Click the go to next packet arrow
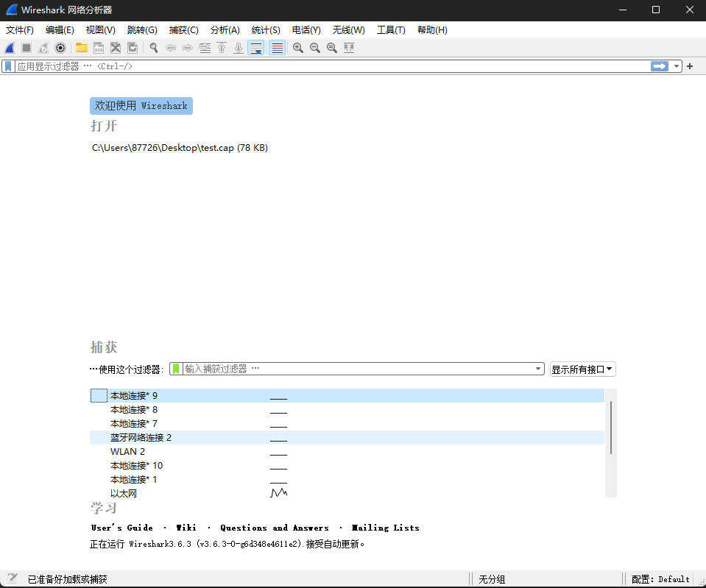This screenshot has width=706, height=588. [x=188, y=48]
